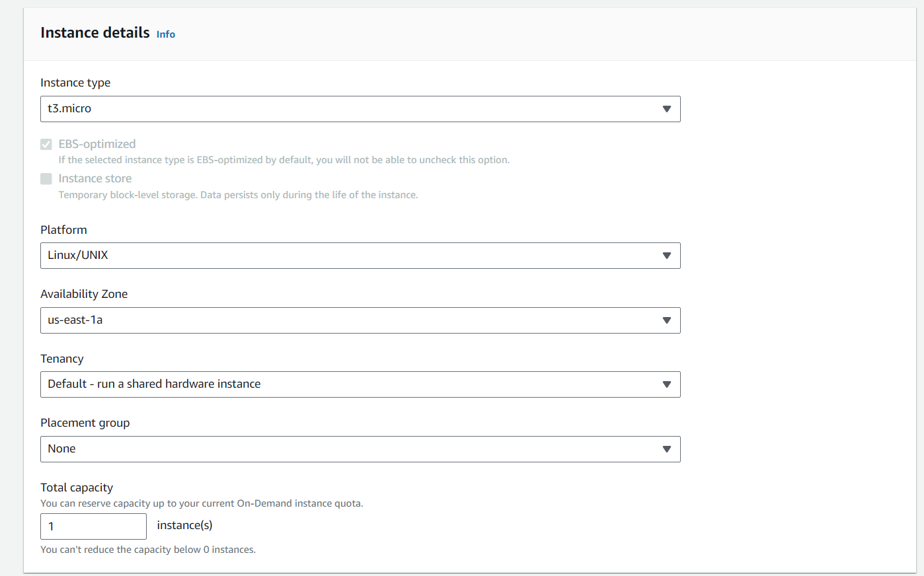Click the Instance details heading
Image resolution: width=924 pixels, height=576 pixels.
point(95,33)
